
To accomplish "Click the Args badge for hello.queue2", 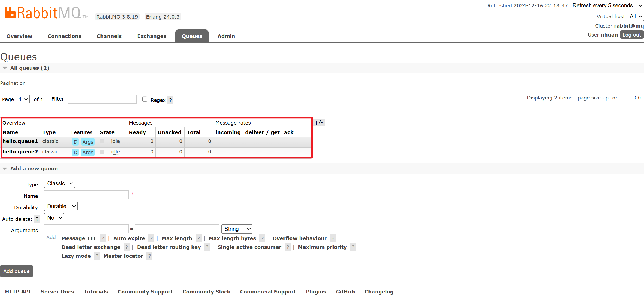I will pyautogui.click(x=88, y=152).
